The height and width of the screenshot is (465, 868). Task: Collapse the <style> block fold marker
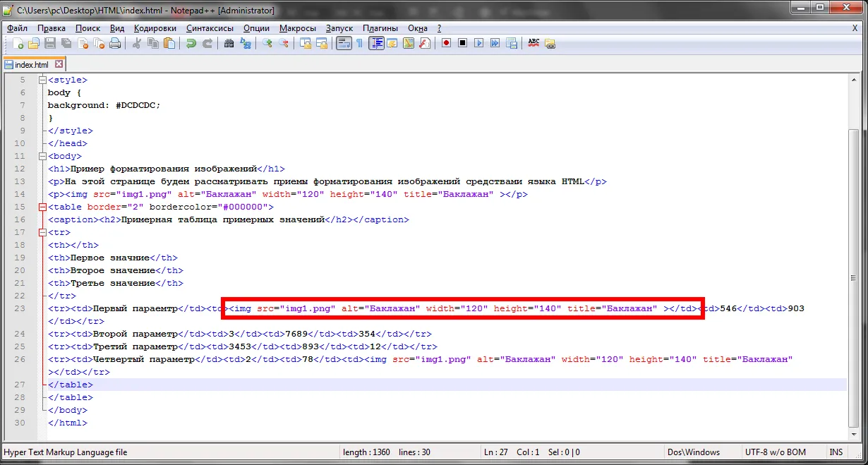[x=42, y=80]
